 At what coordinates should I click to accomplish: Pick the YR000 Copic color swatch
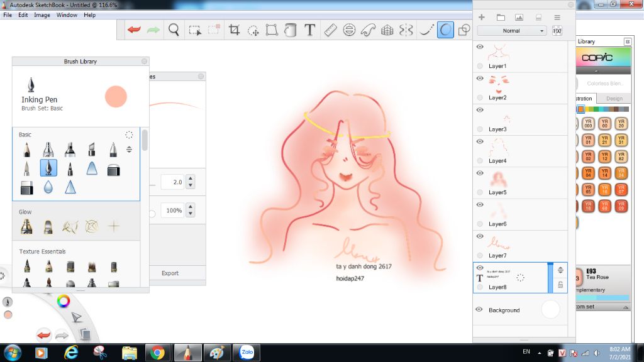click(x=588, y=124)
